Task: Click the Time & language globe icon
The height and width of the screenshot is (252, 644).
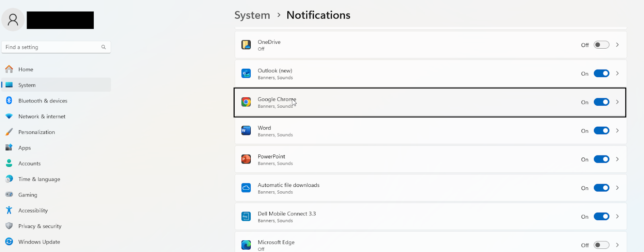Action: click(9, 179)
